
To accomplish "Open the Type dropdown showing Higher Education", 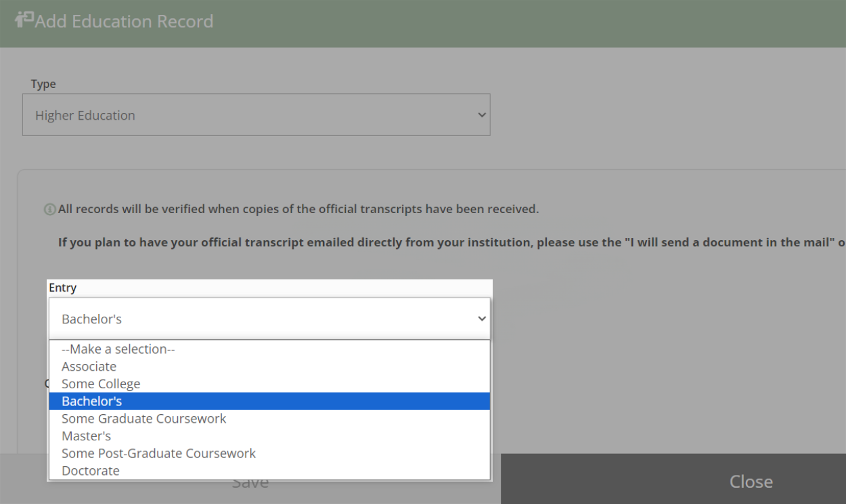I will click(x=256, y=115).
